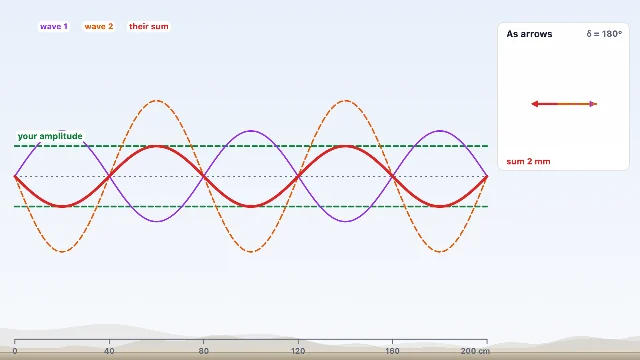Click the 0 tick on the ruler
The image size is (640, 360).
point(15,351)
